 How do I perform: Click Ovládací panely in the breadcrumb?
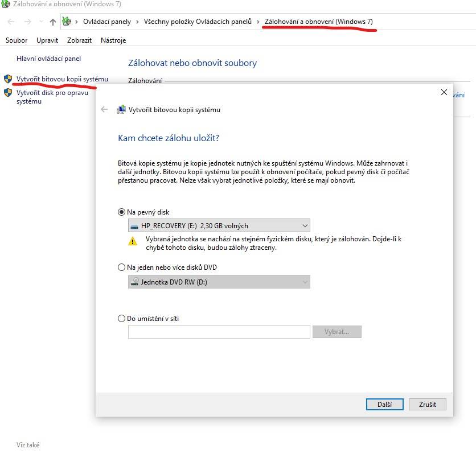[x=107, y=22]
